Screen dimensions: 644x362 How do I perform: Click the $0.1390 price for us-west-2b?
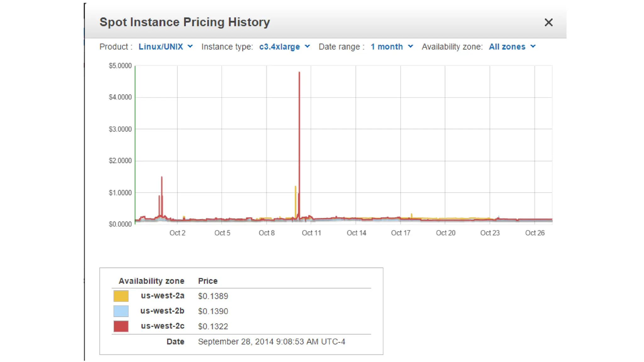[213, 311]
